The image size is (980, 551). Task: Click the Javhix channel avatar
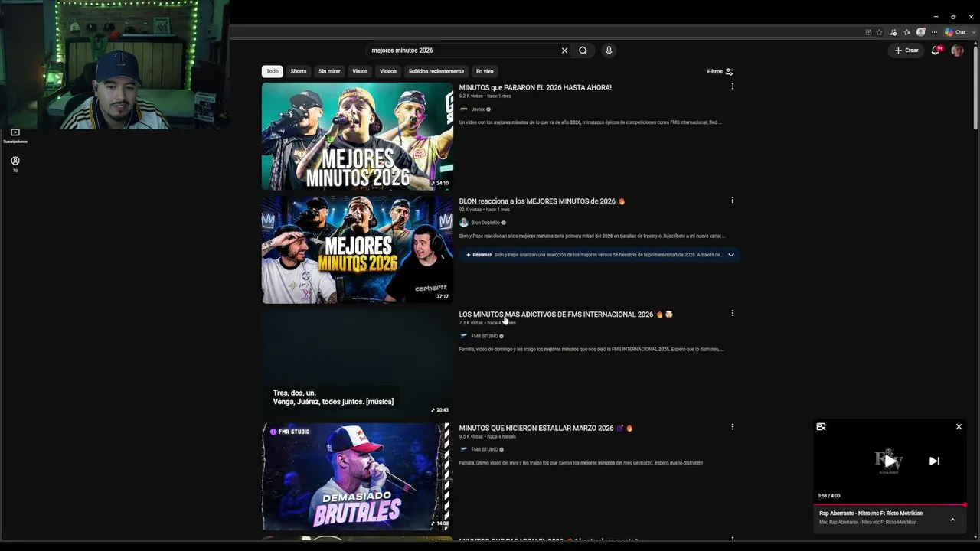point(463,109)
